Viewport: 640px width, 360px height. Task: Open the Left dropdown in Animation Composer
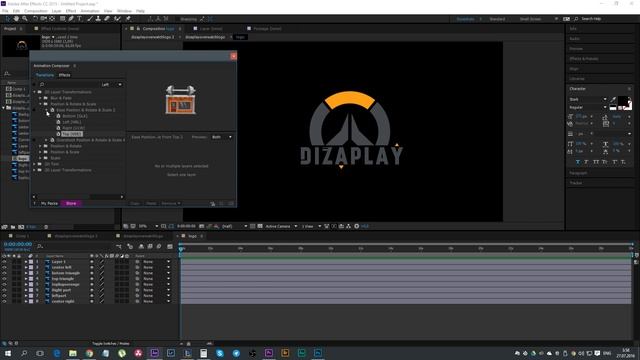(111, 84)
